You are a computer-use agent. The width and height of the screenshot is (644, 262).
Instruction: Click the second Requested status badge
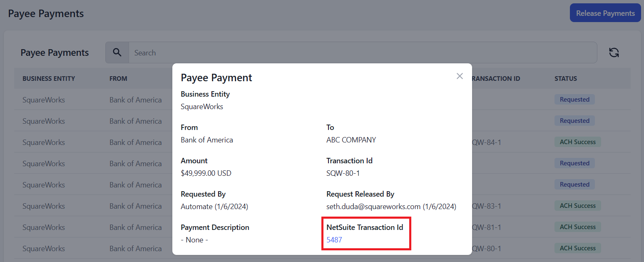pos(574,121)
